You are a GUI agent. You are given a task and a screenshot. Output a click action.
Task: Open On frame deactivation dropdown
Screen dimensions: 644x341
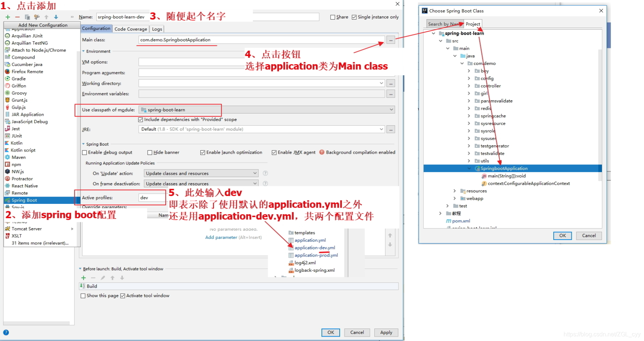(201, 184)
